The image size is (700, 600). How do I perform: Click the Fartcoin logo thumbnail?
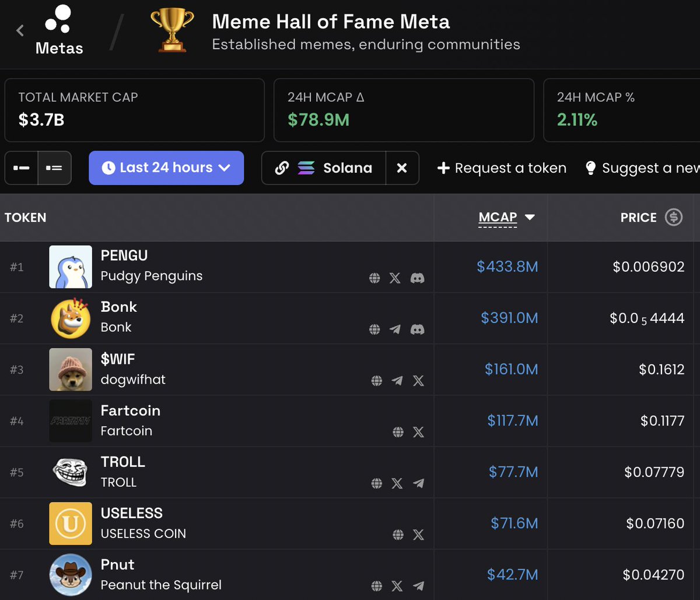[x=71, y=421]
